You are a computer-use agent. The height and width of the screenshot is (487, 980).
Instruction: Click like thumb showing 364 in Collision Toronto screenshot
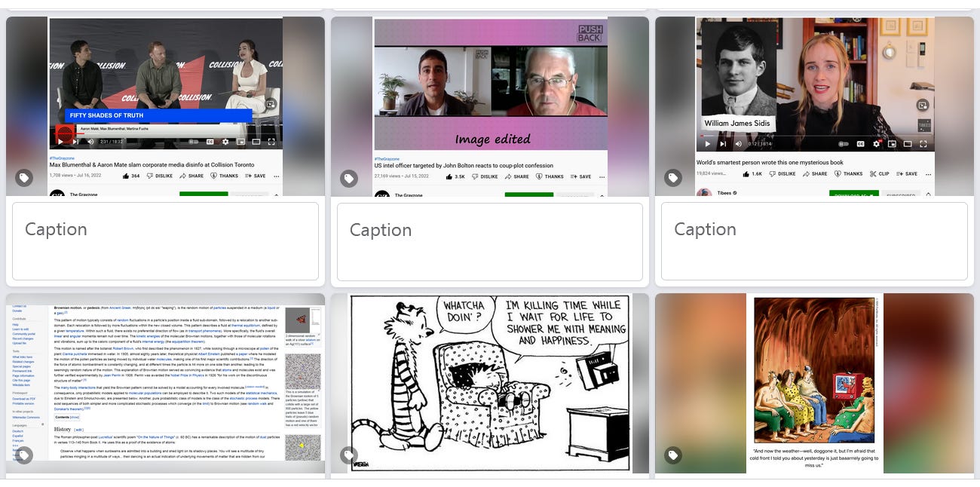click(x=132, y=176)
